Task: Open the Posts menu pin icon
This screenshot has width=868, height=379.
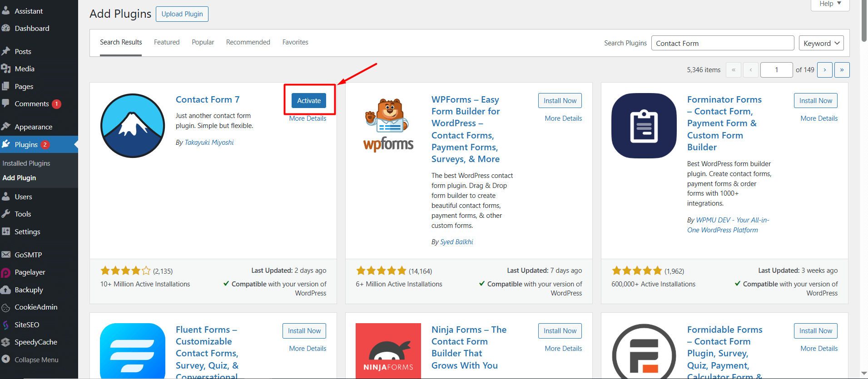Action: point(6,51)
